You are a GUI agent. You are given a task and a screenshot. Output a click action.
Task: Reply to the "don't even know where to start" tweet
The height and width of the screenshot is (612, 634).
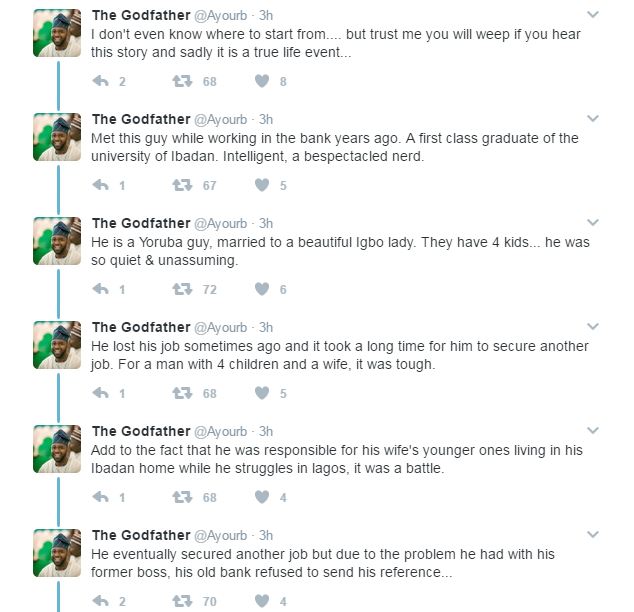tap(100, 81)
